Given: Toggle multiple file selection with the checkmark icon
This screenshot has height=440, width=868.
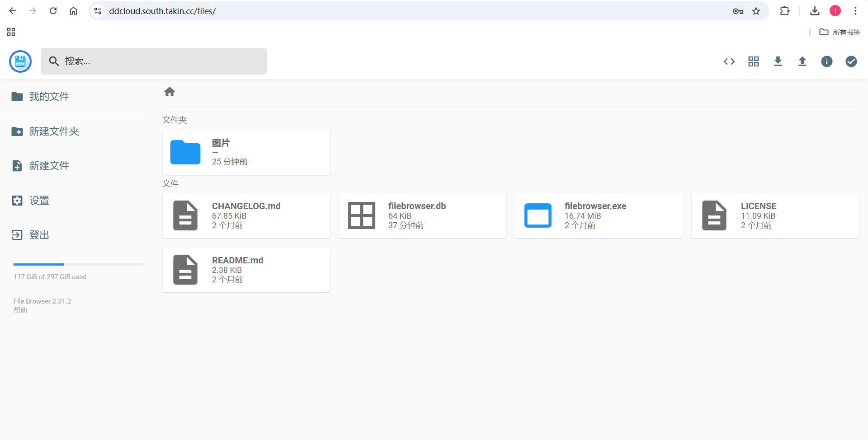Looking at the screenshot, I should 851,61.
